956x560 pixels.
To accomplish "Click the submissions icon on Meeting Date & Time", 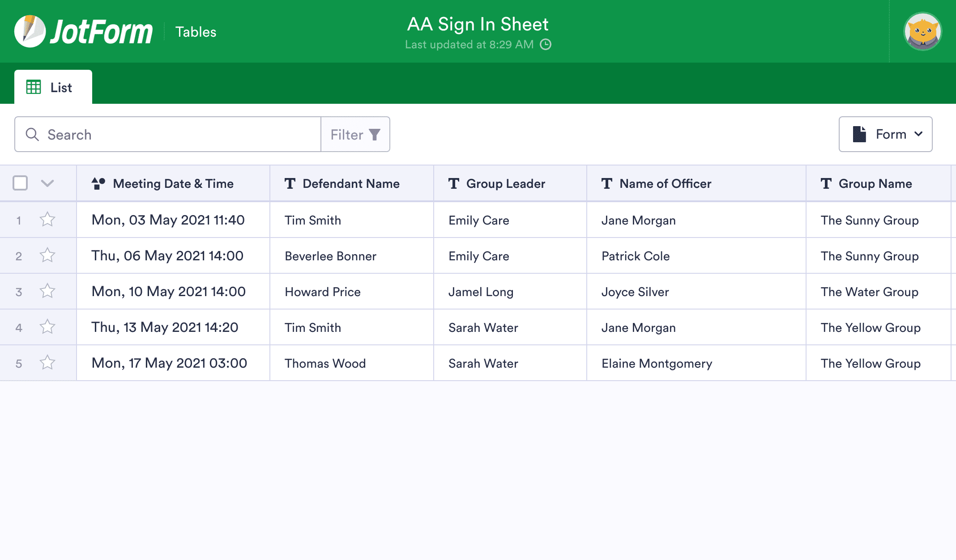I will point(98,182).
